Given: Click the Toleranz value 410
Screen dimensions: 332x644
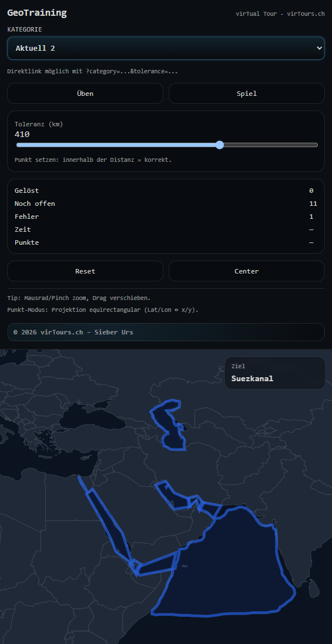Looking at the screenshot, I should pyautogui.click(x=22, y=134).
